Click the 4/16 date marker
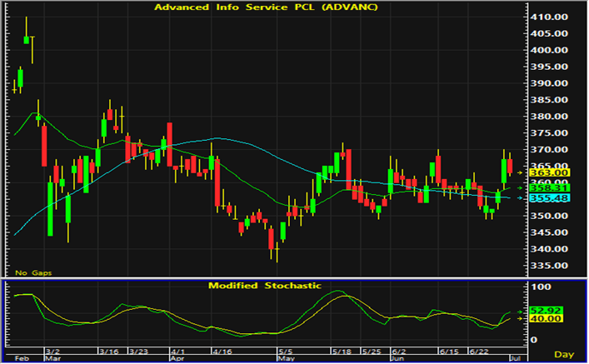Viewport: 589px width, 364px height. click(x=222, y=352)
